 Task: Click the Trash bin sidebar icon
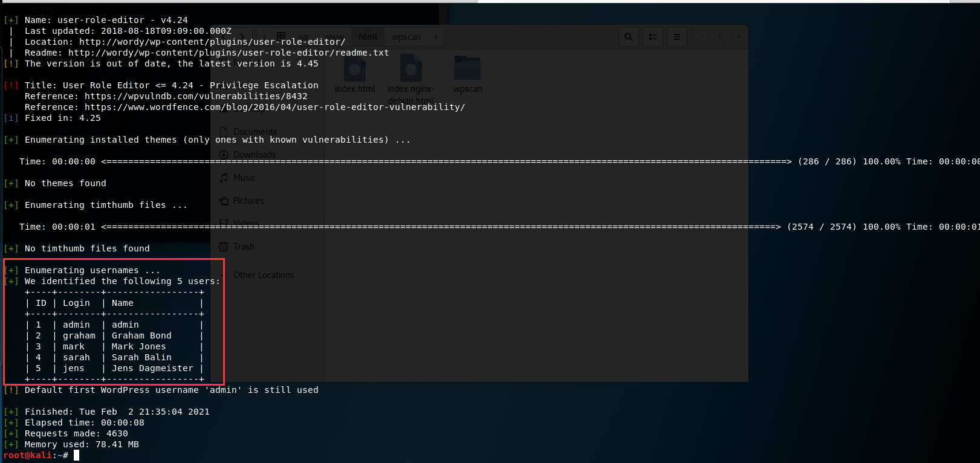pyautogui.click(x=224, y=247)
